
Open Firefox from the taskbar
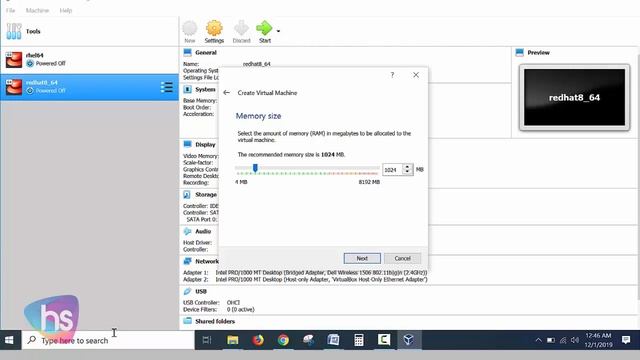[x=258, y=340]
